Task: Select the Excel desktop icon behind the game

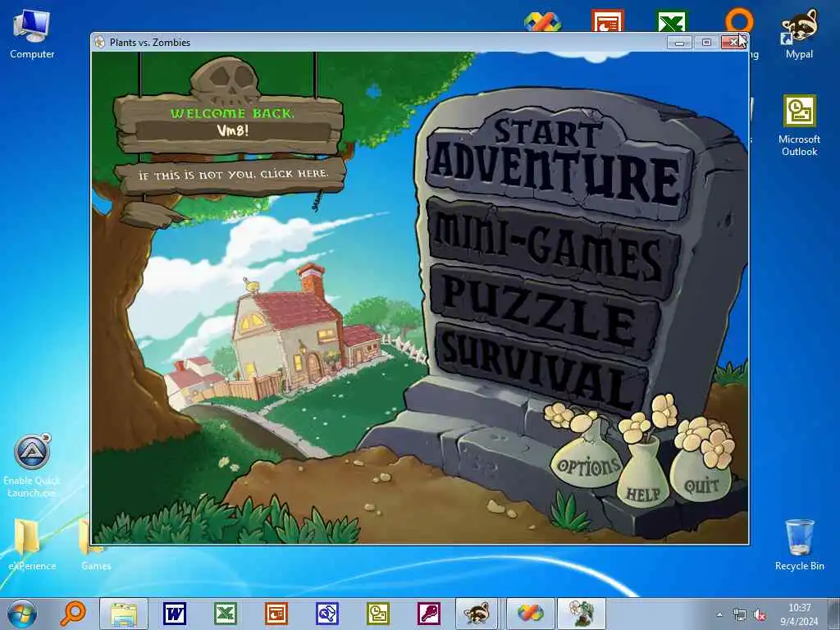Action: 672,21
